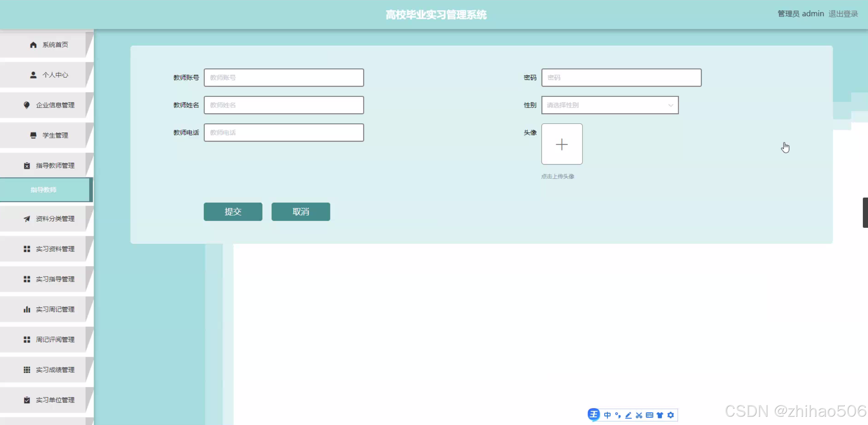This screenshot has height=425, width=868.
Task: Click the bar chart icon beside 实习周记管理
Action: point(27,309)
